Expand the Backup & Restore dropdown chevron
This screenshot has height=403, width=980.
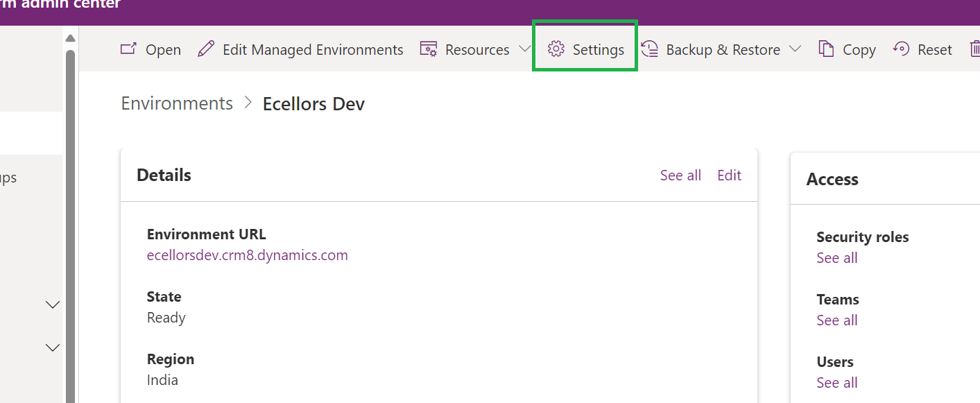pos(795,49)
